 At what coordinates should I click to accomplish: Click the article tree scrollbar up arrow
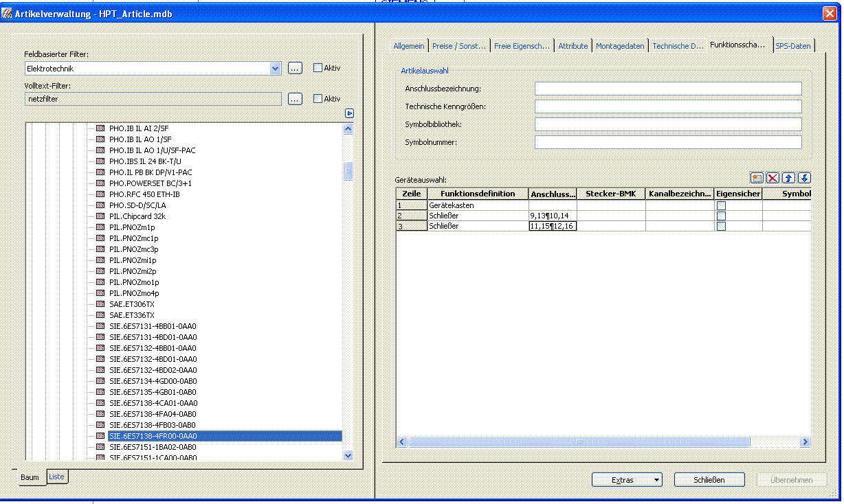click(347, 128)
